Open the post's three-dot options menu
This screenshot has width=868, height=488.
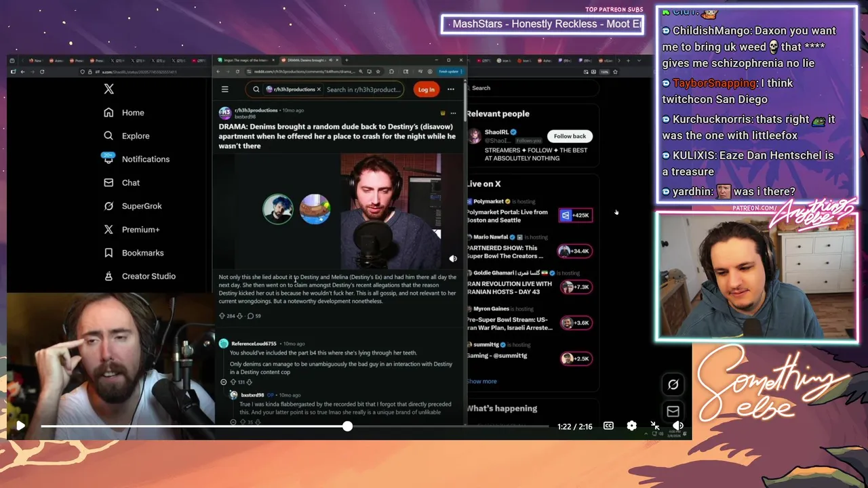(x=453, y=113)
